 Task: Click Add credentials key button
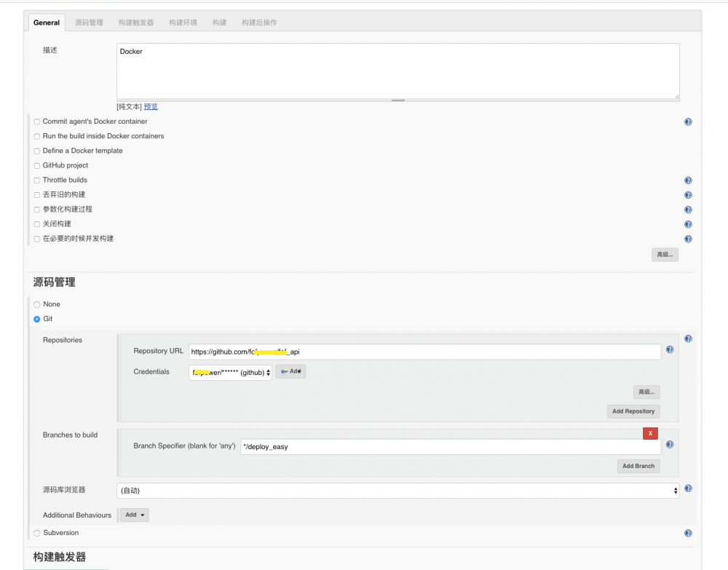pyautogui.click(x=290, y=371)
